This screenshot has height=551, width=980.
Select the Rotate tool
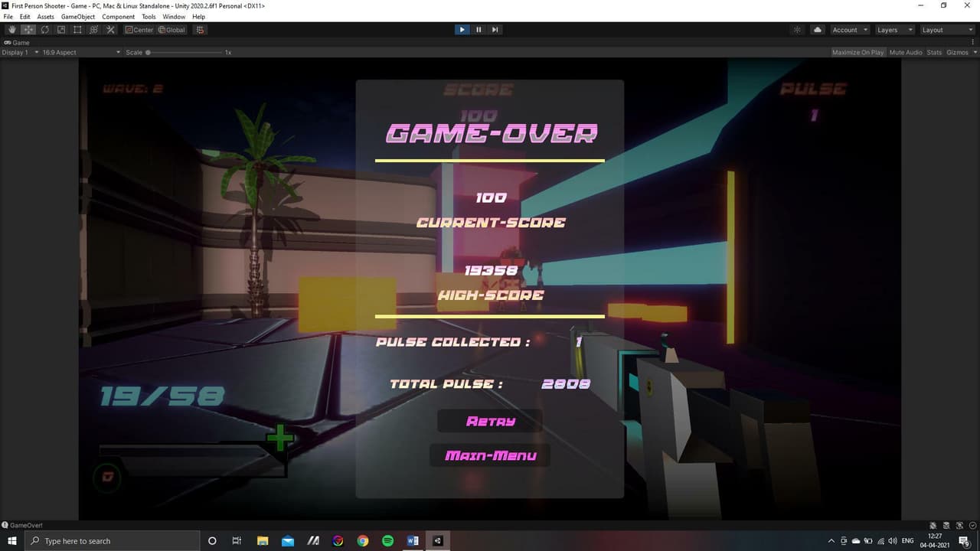pyautogui.click(x=45, y=30)
